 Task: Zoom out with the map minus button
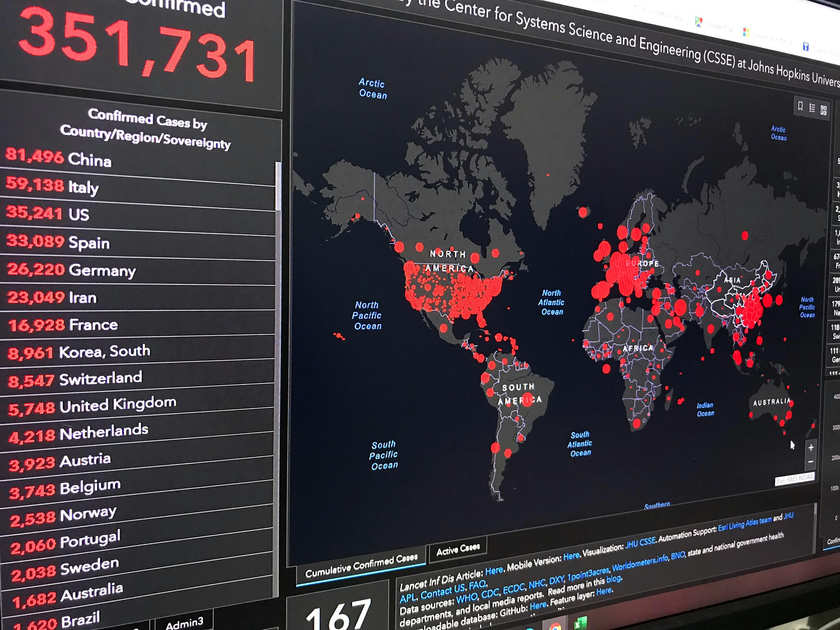click(x=810, y=462)
